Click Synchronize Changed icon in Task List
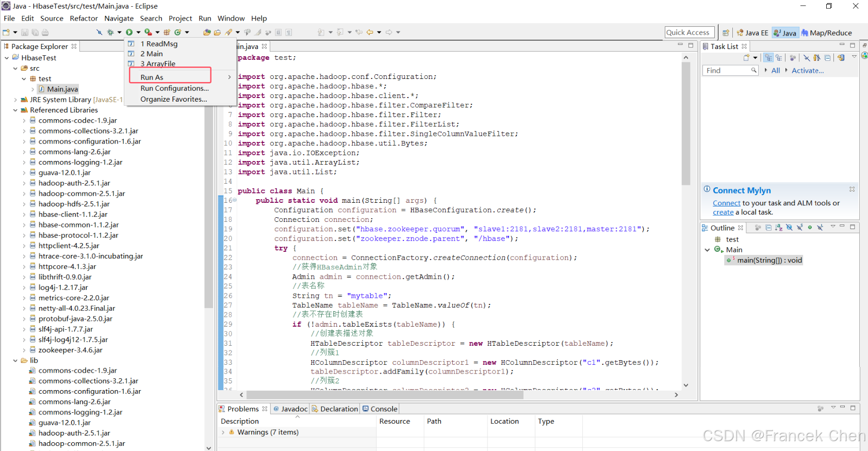The height and width of the screenshot is (451, 868). click(x=841, y=58)
